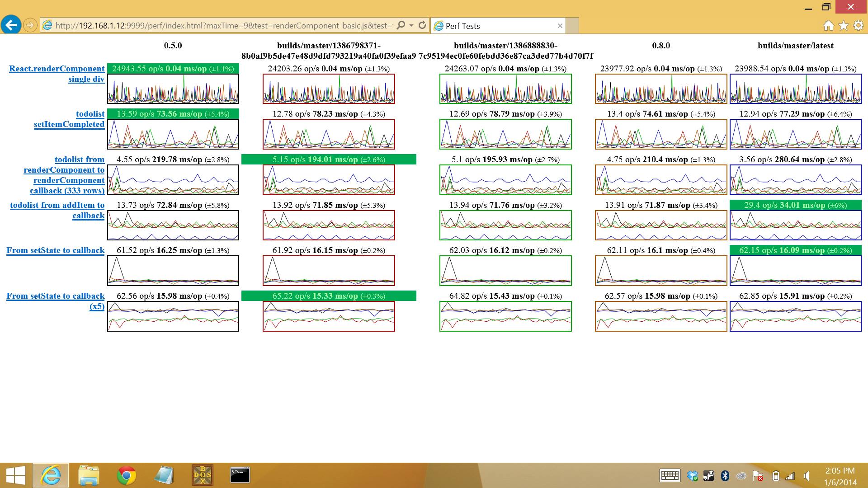Open the Action Center flag icon
Image resolution: width=868 pixels, height=488 pixels.
[x=758, y=476]
